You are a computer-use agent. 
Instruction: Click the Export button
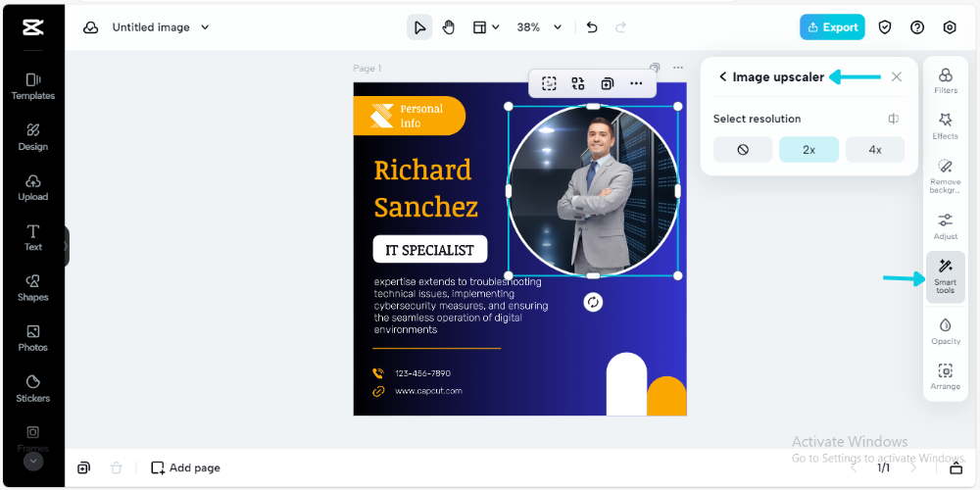[832, 27]
